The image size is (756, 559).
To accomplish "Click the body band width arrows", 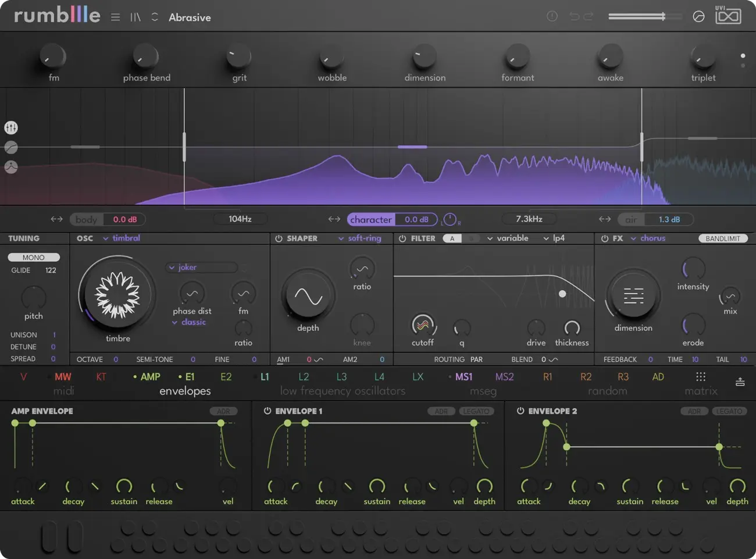I will point(56,219).
